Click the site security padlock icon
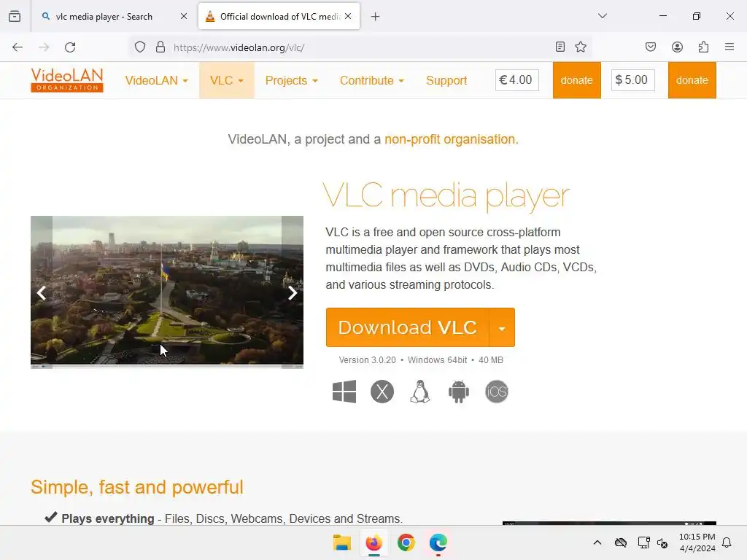The height and width of the screenshot is (560, 747). click(x=160, y=47)
